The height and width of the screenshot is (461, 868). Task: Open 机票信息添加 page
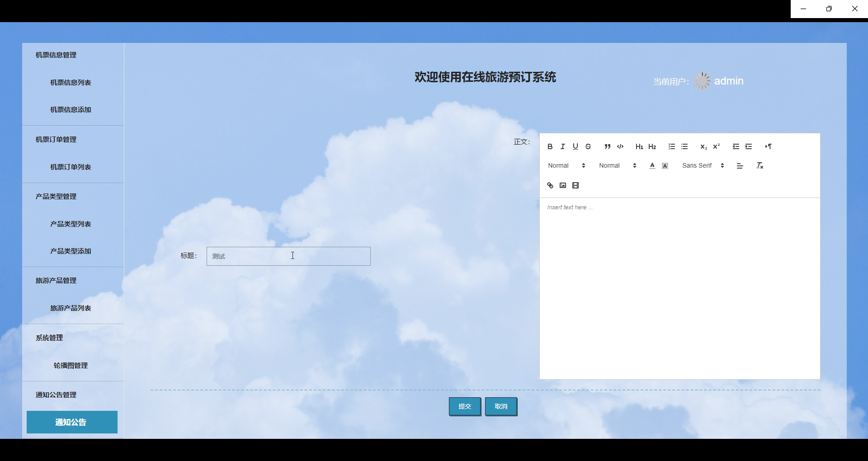(71, 110)
